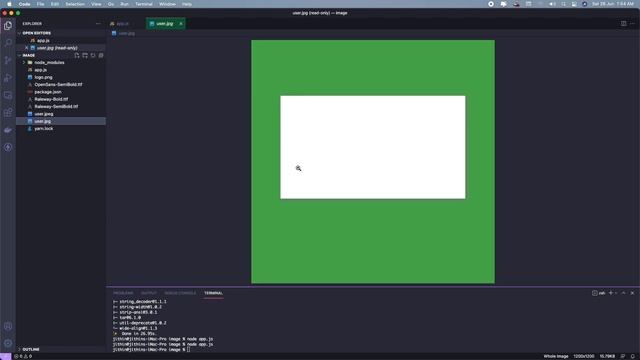Image resolution: width=640 pixels, height=360 pixels.
Task: Switch to the Problems panel tab
Action: [x=123, y=293]
